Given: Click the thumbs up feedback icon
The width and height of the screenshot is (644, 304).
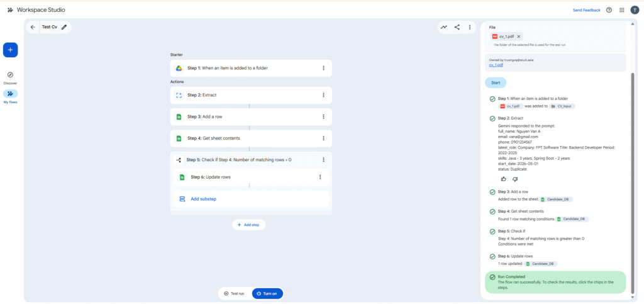Looking at the screenshot, I should click(503, 179).
